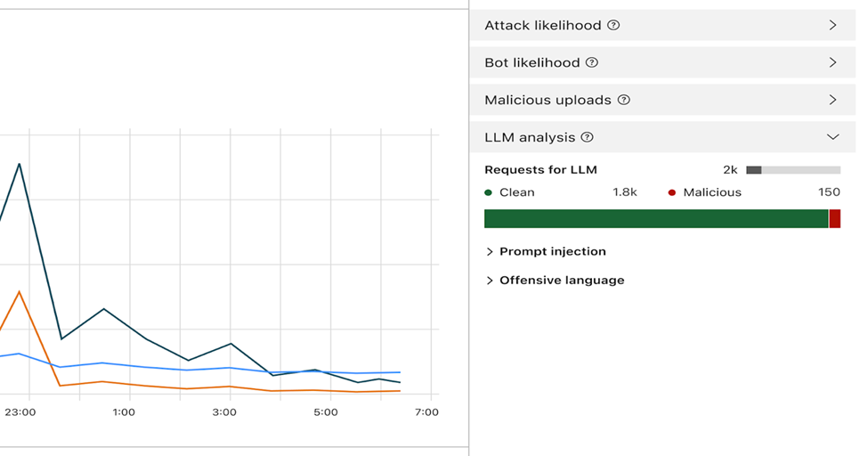Screen dimensions: 868x456
Task: Select the 5:00 time axis label
Action: [326, 412]
